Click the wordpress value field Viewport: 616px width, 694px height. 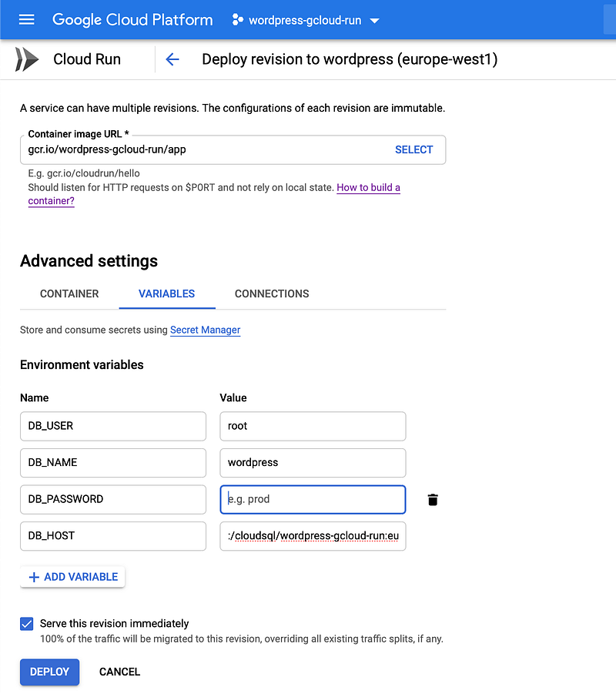coord(313,463)
